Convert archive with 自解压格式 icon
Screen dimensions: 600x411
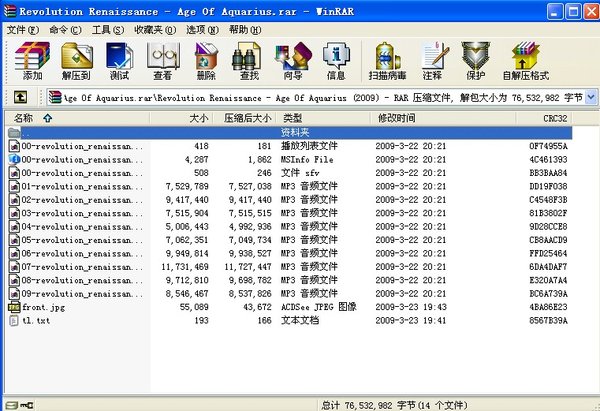[x=526, y=61]
